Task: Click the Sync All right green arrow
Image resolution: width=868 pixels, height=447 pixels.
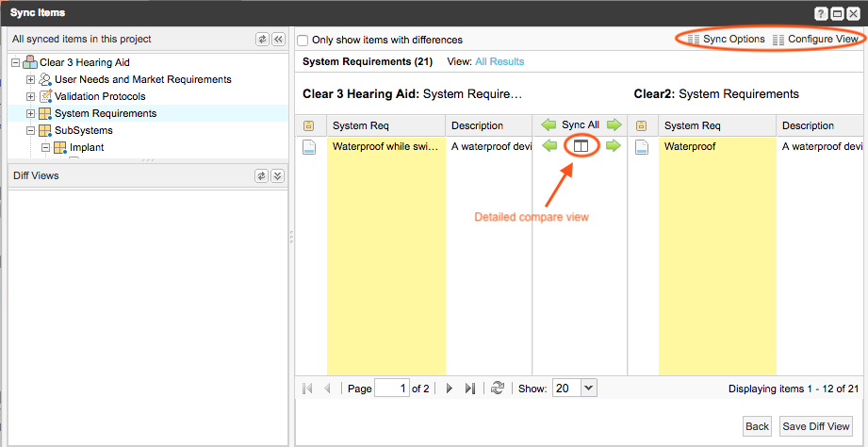Action: tap(614, 124)
